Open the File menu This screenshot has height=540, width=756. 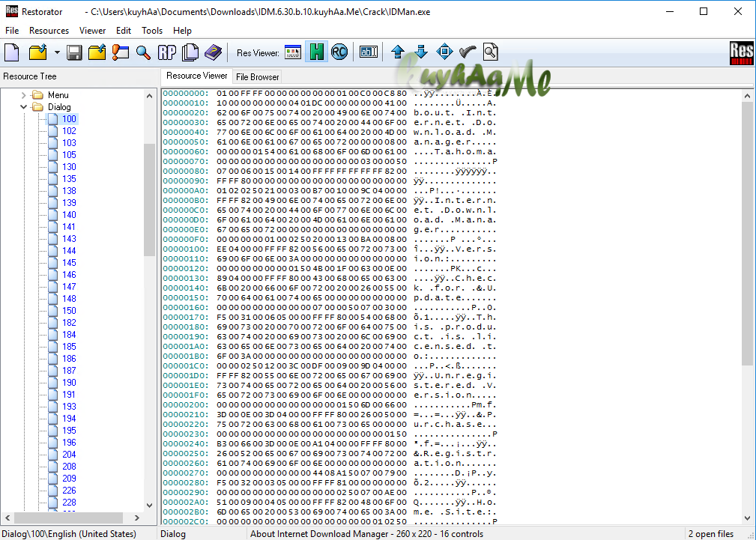click(x=12, y=31)
